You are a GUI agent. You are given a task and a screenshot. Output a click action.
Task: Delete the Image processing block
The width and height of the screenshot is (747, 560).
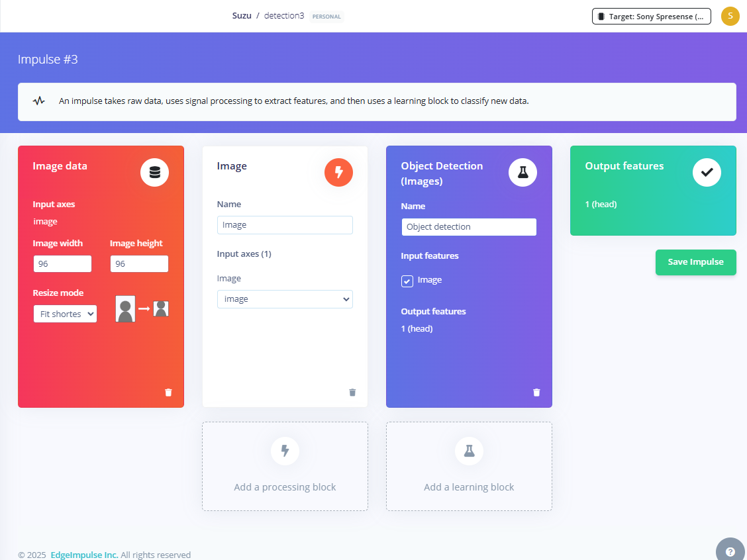(352, 393)
